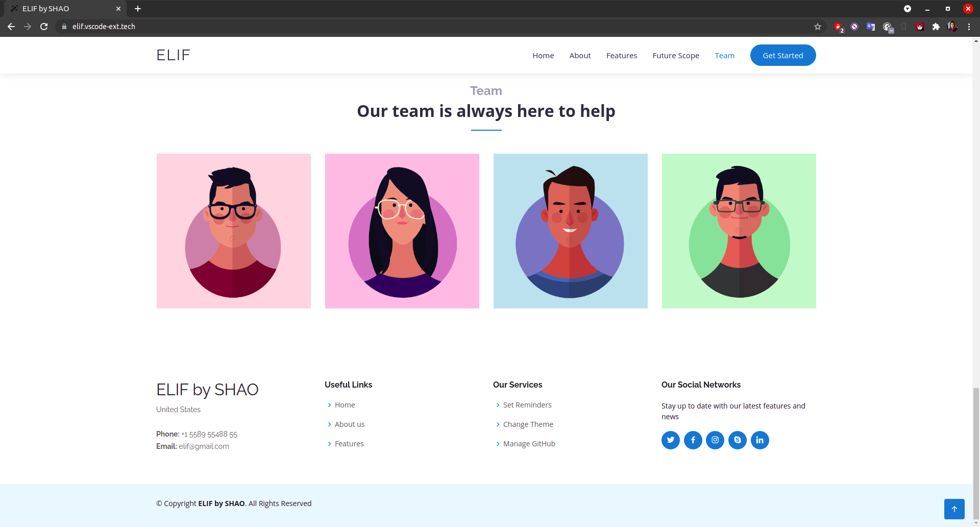This screenshot has width=980, height=527.
Task: Open the Instagram social network icon
Action: coord(715,440)
